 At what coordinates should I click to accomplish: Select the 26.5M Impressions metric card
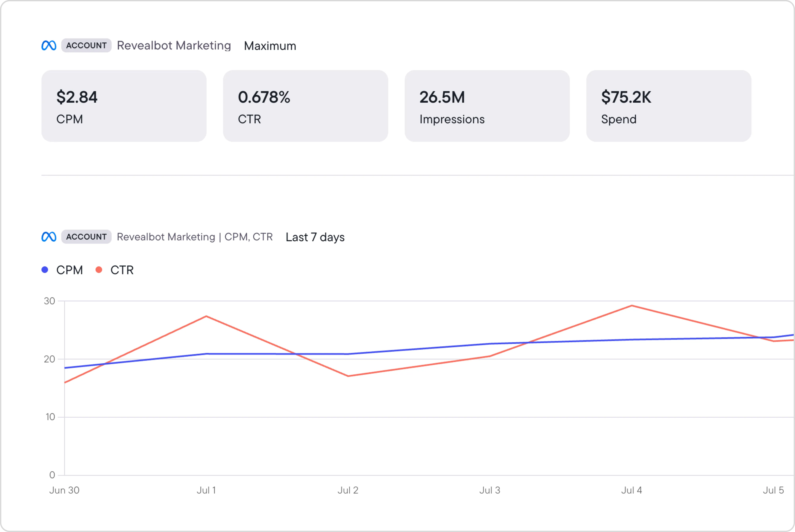point(487,106)
